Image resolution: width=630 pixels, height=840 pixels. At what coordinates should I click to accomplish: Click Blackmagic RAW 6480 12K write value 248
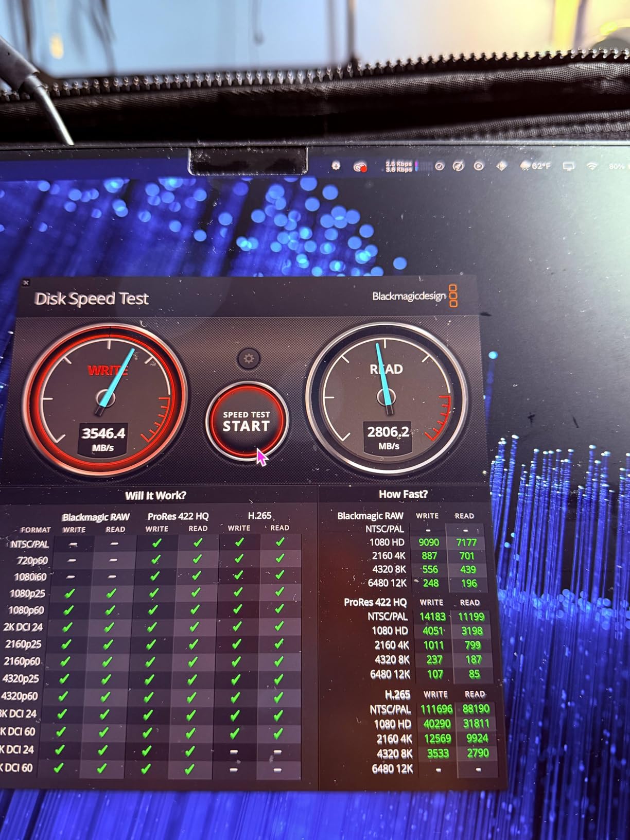(431, 584)
